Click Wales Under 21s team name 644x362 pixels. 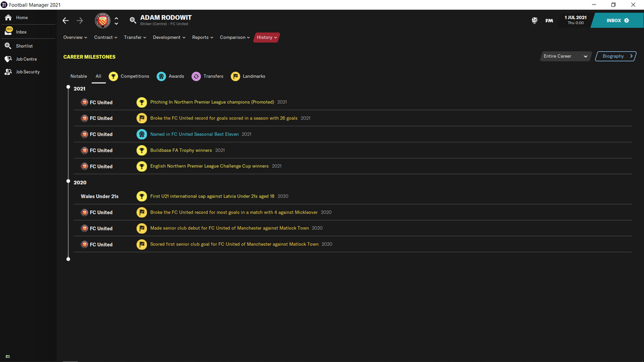click(x=100, y=196)
